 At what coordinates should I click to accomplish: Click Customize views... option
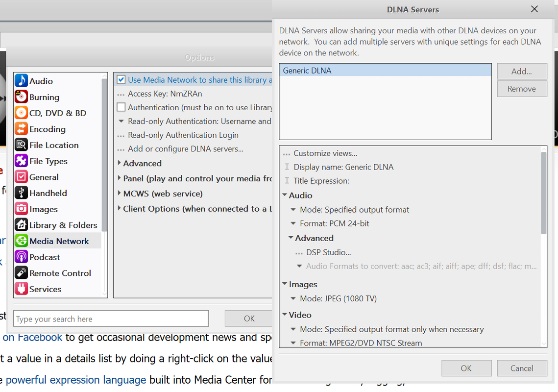pos(325,153)
